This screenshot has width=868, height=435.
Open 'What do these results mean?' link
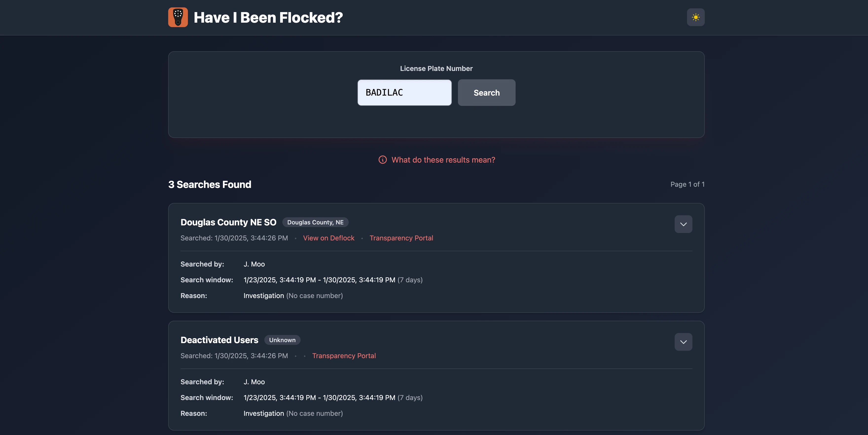443,160
